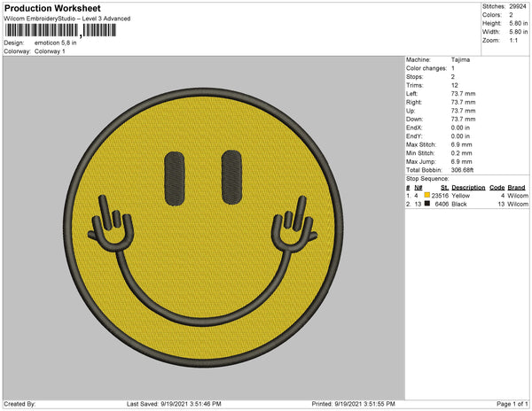This screenshot has height=411, width=532.
Task: Click the Height value '5.80 in'
Action: pos(518,23)
